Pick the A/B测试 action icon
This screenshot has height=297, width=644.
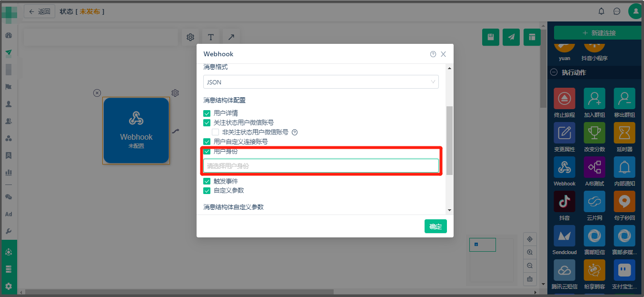pyautogui.click(x=594, y=167)
